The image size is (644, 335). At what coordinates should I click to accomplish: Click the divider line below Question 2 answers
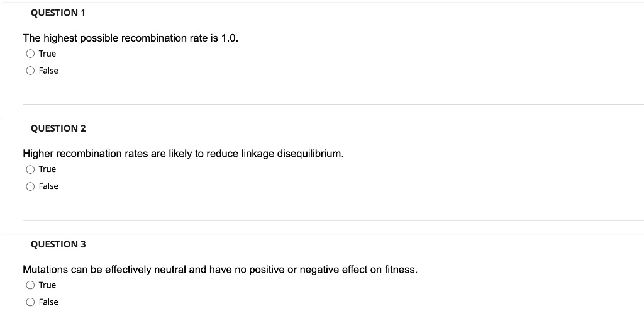click(x=333, y=220)
